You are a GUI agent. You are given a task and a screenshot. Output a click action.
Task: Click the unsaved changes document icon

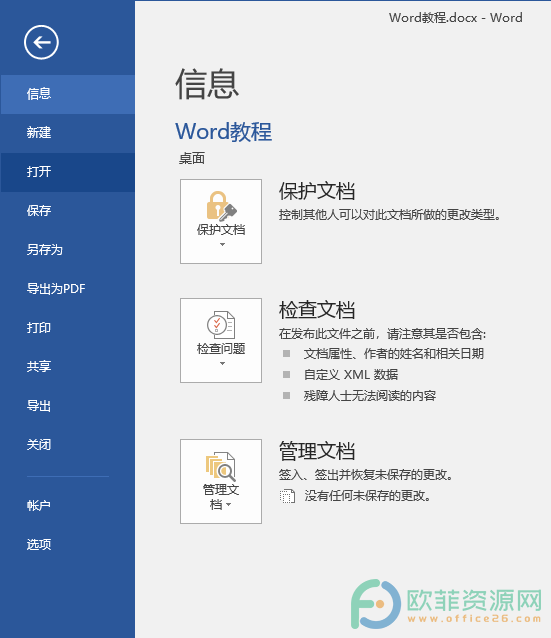pyautogui.click(x=287, y=496)
